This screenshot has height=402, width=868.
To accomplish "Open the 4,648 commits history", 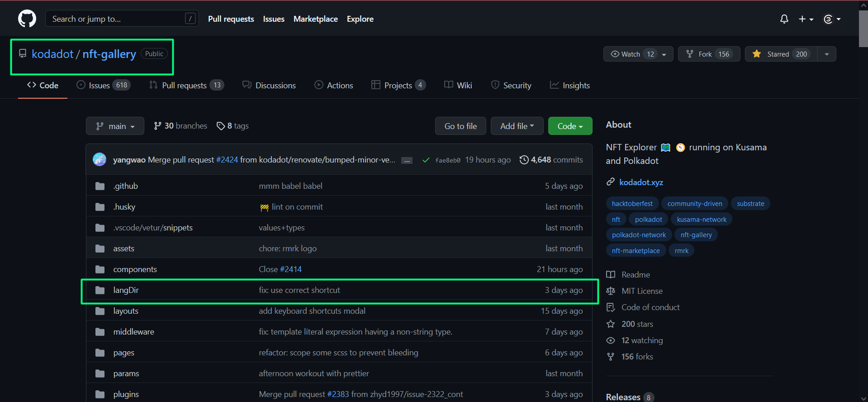I will click(551, 160).
